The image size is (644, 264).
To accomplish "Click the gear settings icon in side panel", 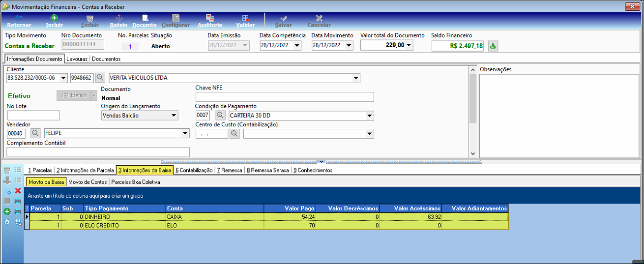I will (x=7, y=222).
